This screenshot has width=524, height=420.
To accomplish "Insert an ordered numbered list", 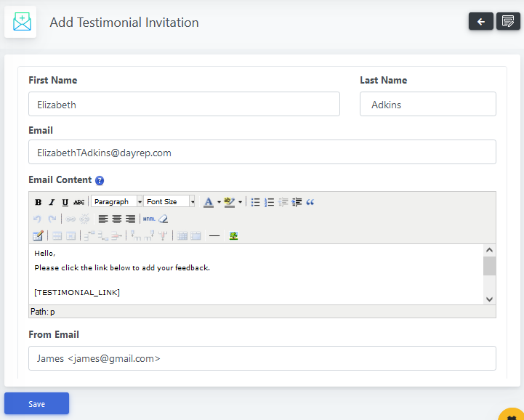I will [269, 202].
